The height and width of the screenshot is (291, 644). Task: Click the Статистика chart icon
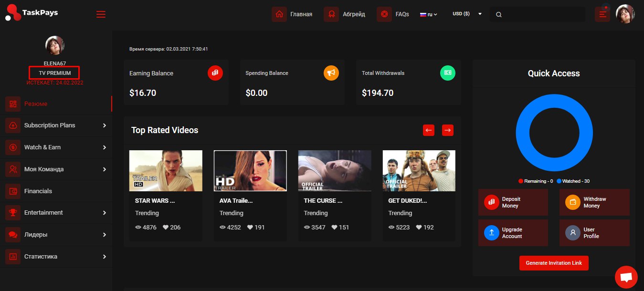tap(13, 257)
